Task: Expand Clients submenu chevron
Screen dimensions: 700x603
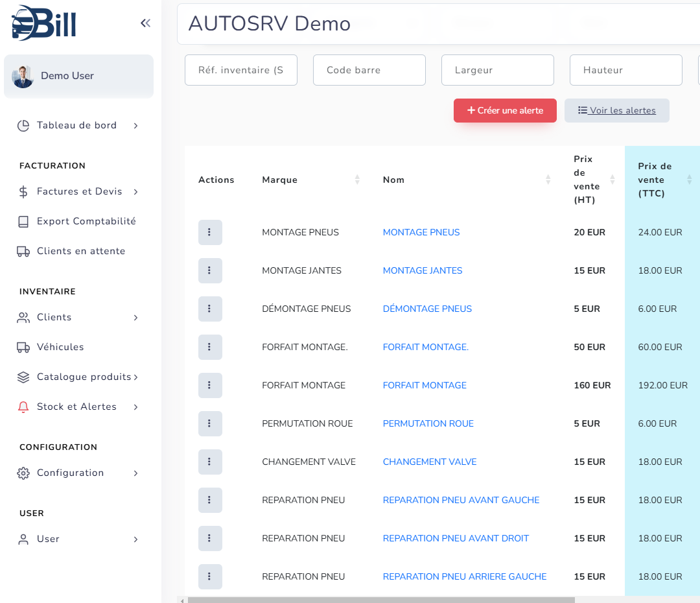Action: (x=135, y=318)
